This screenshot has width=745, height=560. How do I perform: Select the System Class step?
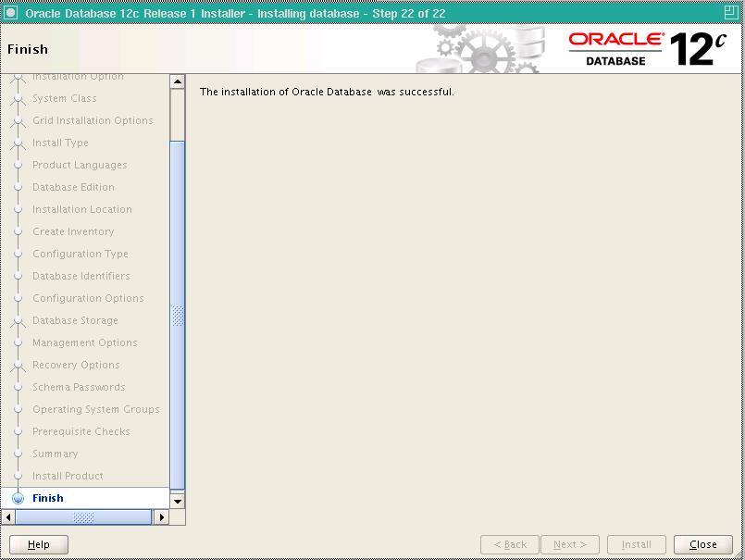click(65, 98)
